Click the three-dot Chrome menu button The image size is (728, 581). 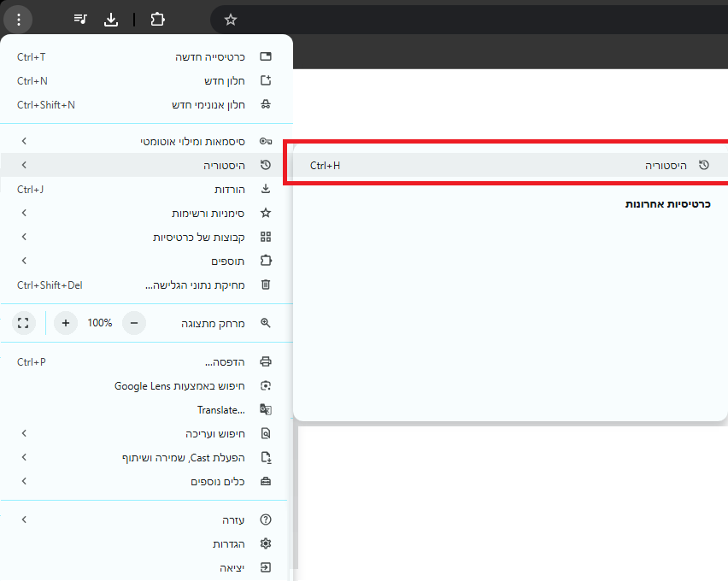(x=19, y=19)
